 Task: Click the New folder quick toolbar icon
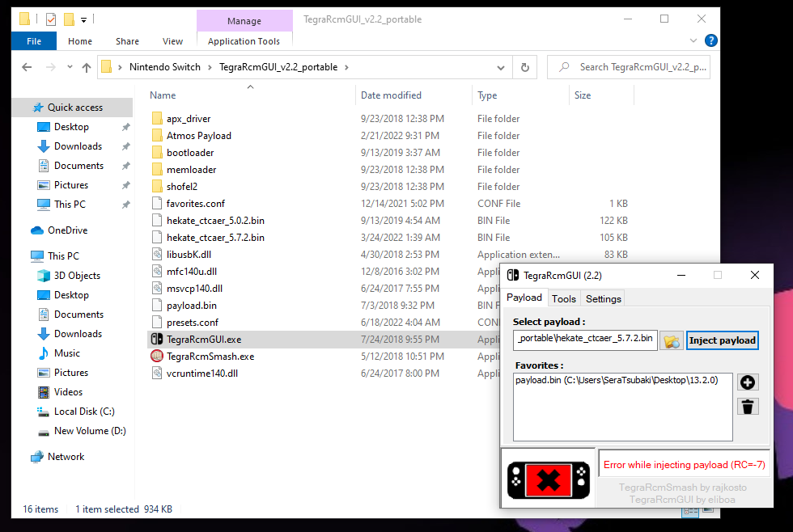tap(69, 19)
